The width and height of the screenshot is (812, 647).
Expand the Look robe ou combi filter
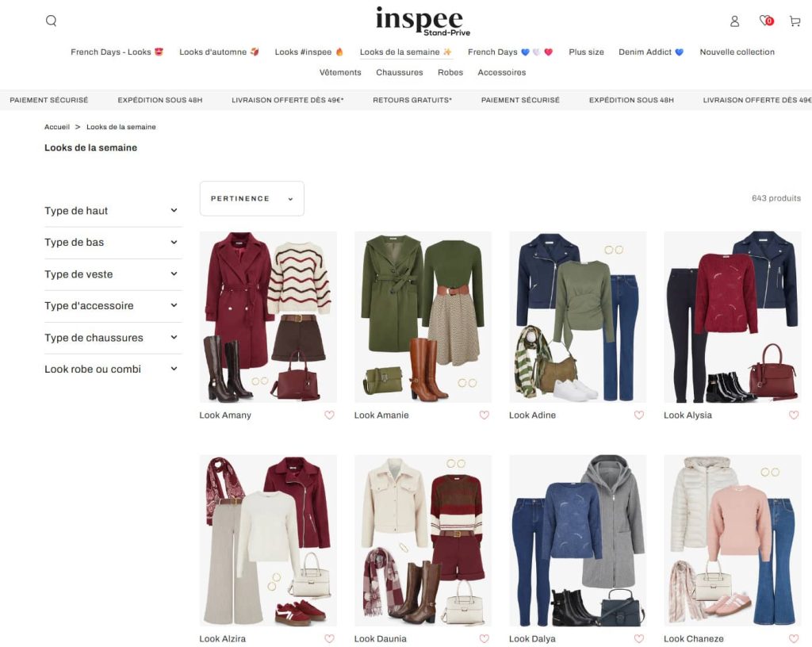(x=113, y=369)
